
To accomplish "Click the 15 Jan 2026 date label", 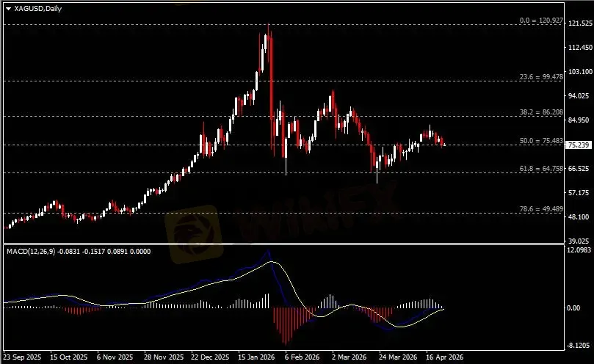I will tap(256, 357).
